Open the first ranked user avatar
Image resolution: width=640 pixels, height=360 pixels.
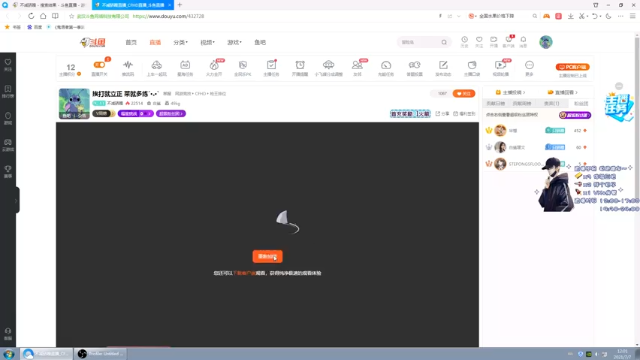pos(500,130)
